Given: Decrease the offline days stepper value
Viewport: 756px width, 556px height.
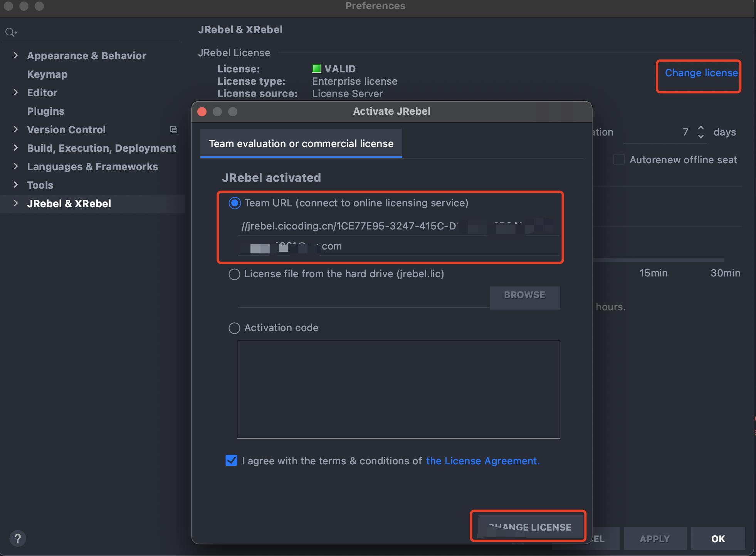Looking at the screenshot, I should [x=701, y=136].
